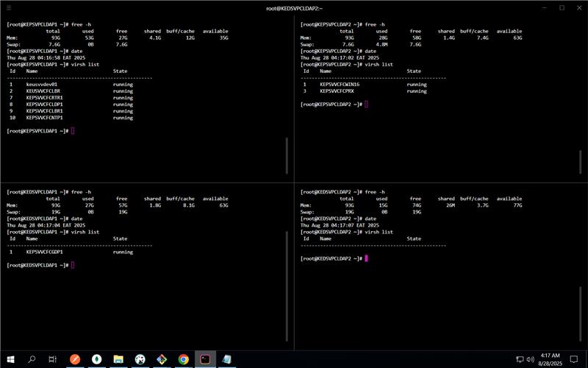Screen dimensions: 588x368
Task: Click the network status tray icon
Action: pyautogui.click(x=521, y=359)
